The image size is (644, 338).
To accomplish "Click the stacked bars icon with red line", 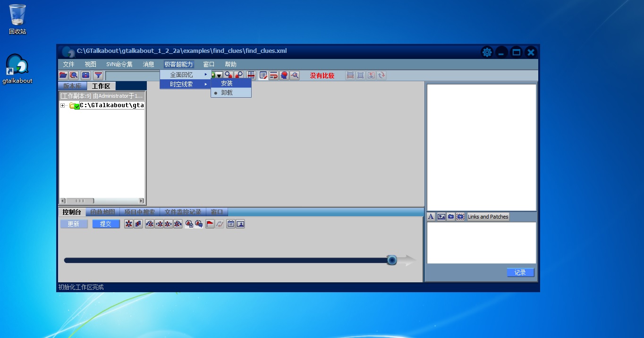I will pyautogui.click(x=251, y=75).
